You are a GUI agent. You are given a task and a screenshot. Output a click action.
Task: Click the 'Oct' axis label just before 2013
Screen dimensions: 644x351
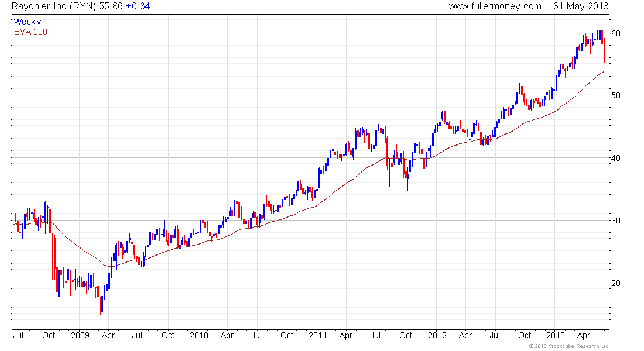pos(525,335)
